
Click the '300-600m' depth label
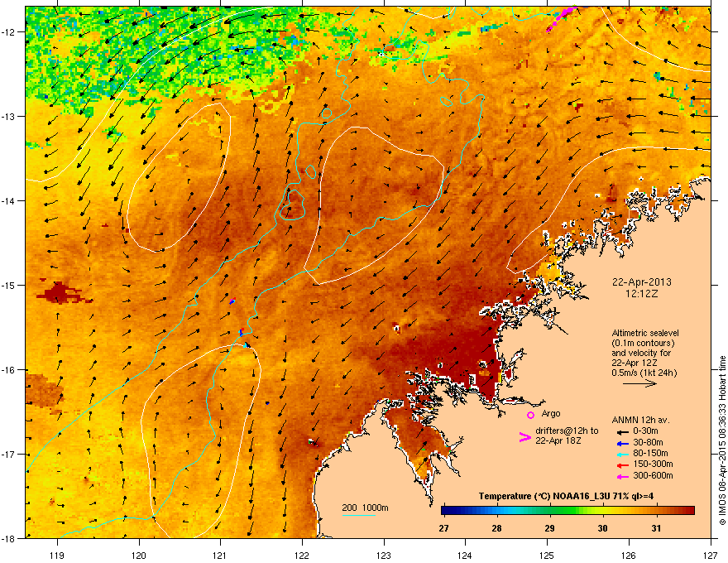pos(653,475)
